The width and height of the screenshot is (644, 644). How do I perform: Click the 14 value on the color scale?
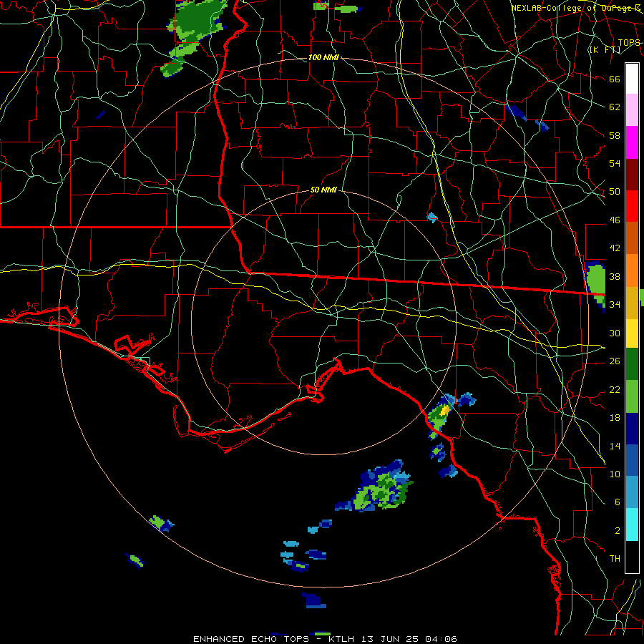pyautogui.click(x=615, y=446)
